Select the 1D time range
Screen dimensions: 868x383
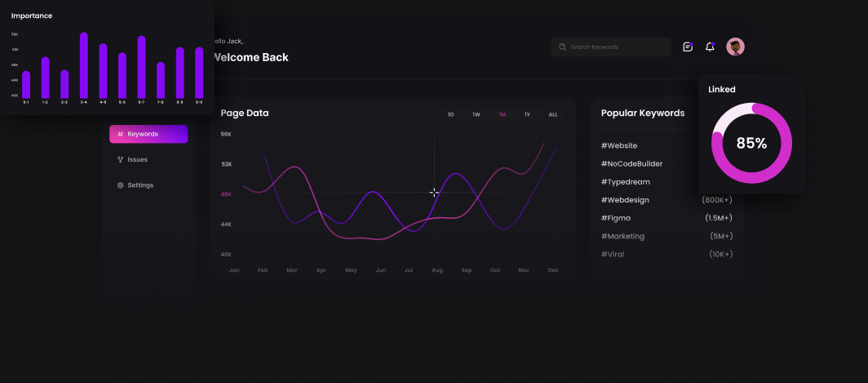pyautogui.click(x=450, y=114)
